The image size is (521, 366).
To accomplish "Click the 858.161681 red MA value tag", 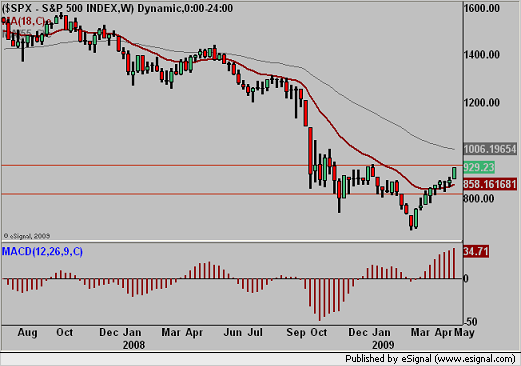I will 490,184.
